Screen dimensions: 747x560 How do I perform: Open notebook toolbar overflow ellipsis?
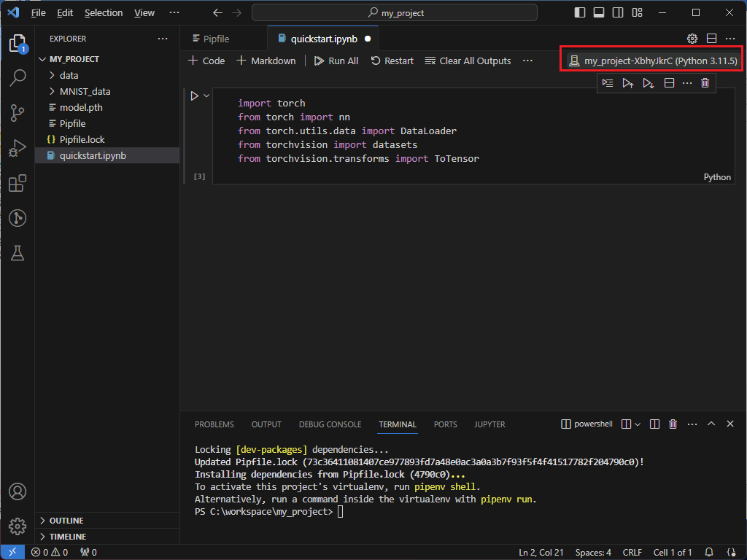tap(527, 61)
